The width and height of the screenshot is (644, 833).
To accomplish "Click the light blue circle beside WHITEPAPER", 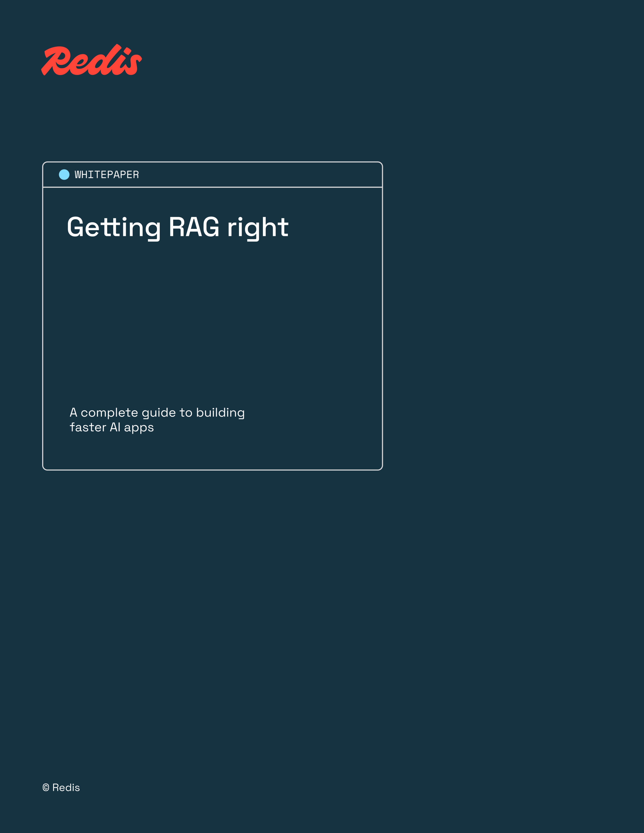I will pos(64,175).
